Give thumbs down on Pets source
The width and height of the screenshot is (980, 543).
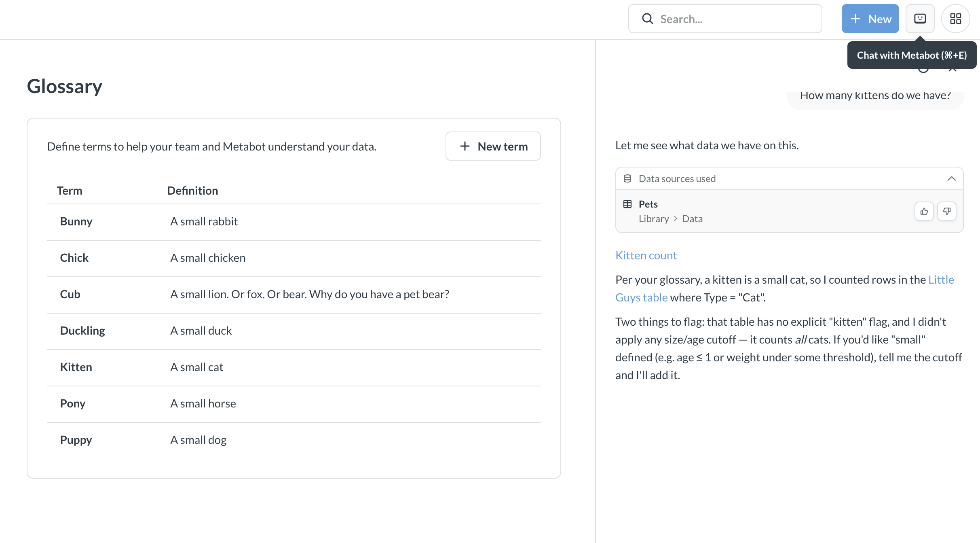click(x=946, y=211)
